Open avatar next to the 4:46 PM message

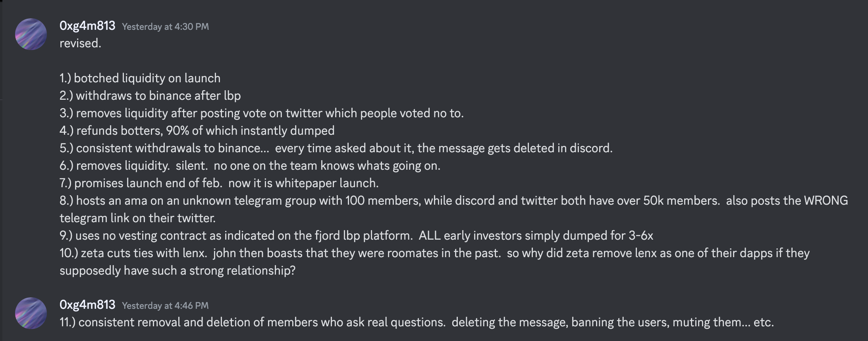[31, 313]
